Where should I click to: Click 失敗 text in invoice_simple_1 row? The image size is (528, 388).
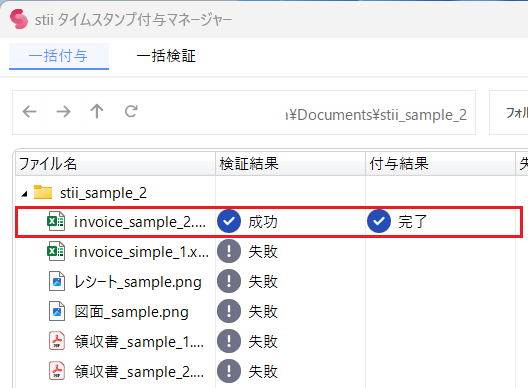(x=263, y=252)
